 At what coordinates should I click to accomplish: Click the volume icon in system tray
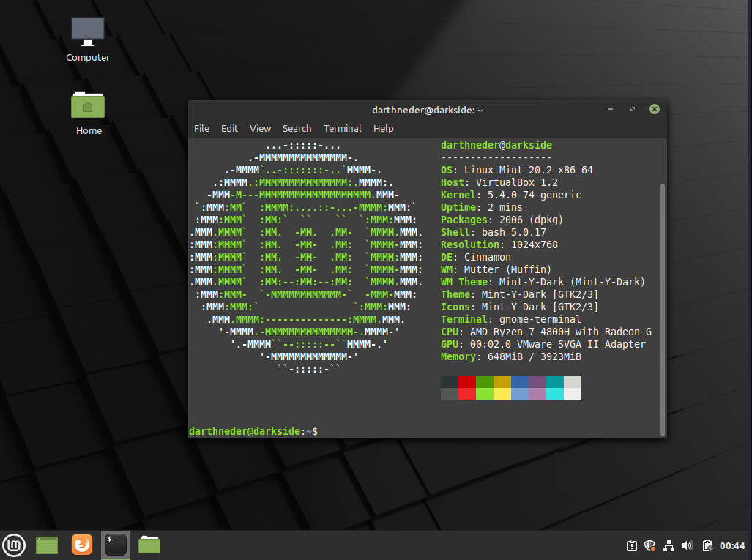click(x=688, y=545)
